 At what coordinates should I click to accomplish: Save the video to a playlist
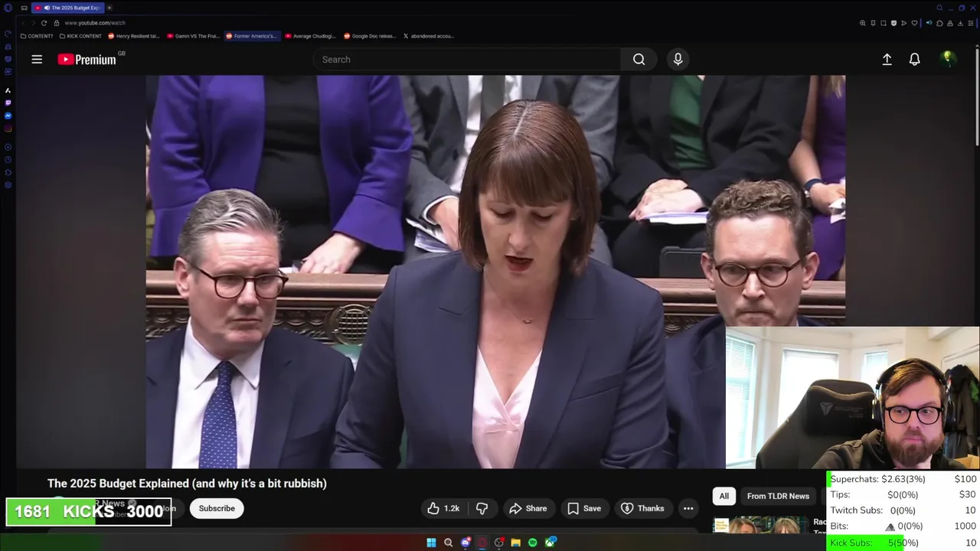pyautogui.click(x=583, y=508)
